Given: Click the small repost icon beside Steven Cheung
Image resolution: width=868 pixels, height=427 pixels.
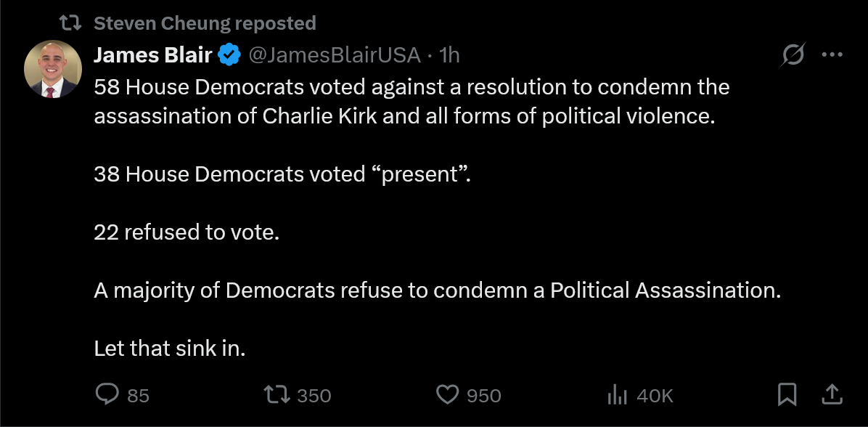Looking at the screenshot, I should (x=71, y=23).
